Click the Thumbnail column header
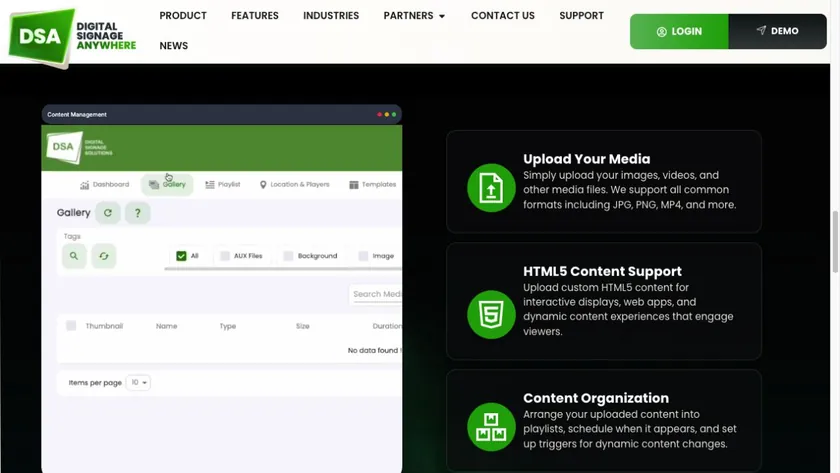Image resolution: width=840 pixels, height=473 pixels. coord(104,326)
